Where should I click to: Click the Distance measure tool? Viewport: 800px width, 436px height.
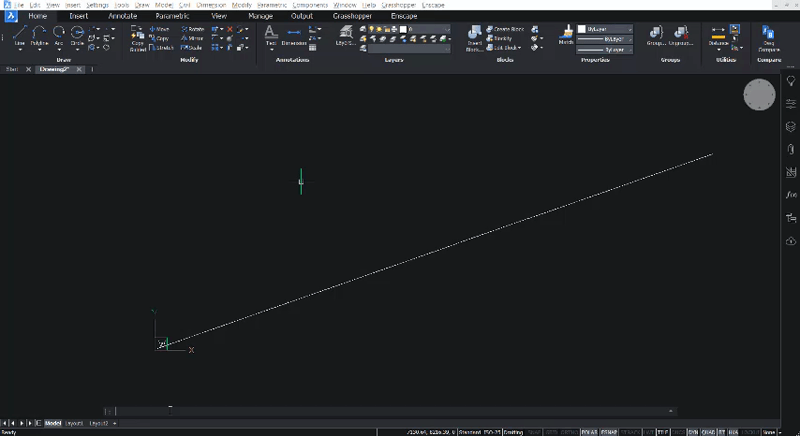718,34
